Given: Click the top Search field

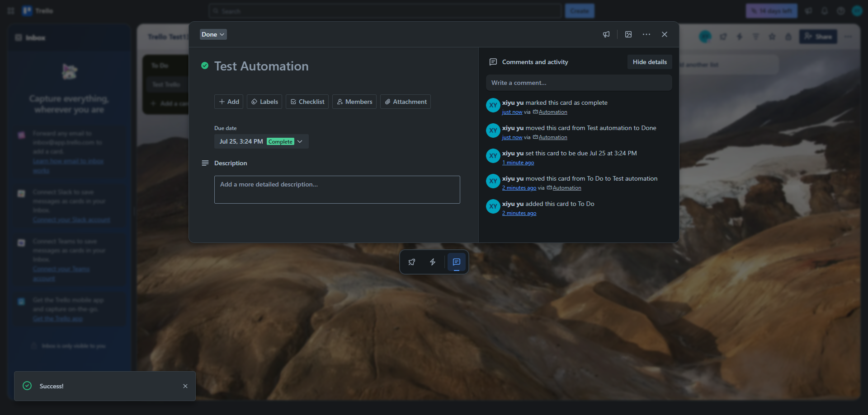Looking at the screenshot, I should tap(385, 11).
